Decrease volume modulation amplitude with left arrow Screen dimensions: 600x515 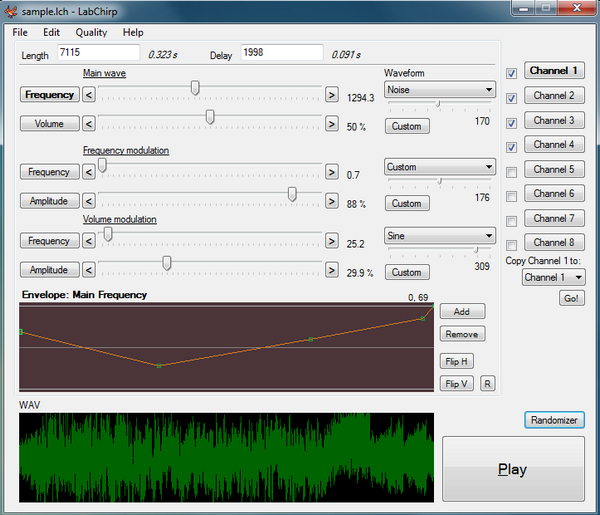tap(89, 270)
